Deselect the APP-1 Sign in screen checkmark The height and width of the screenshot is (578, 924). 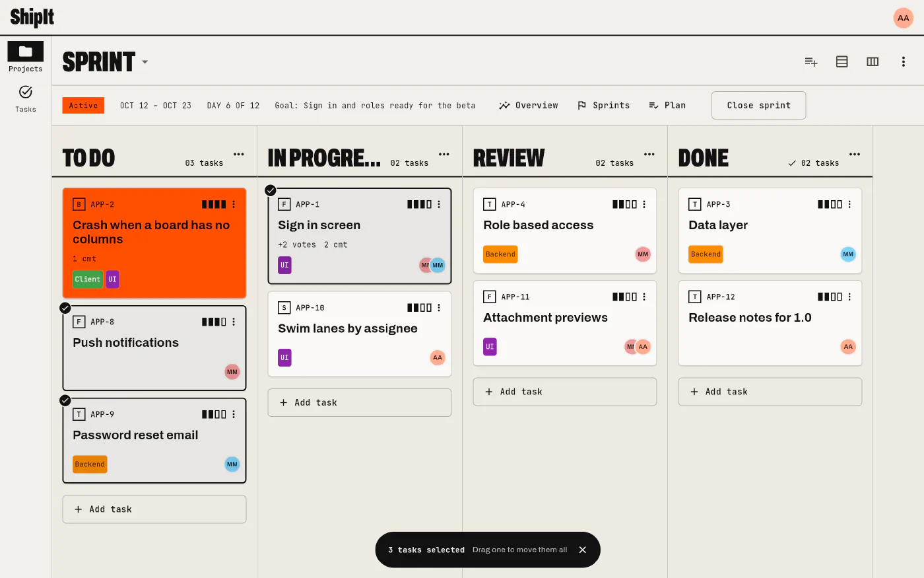pos(271,190)
